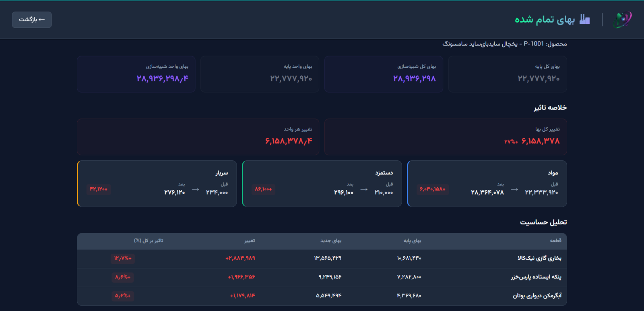Go back with the بازگشت button
Viewport: 644px width, 311px height.
coord(32,20)
